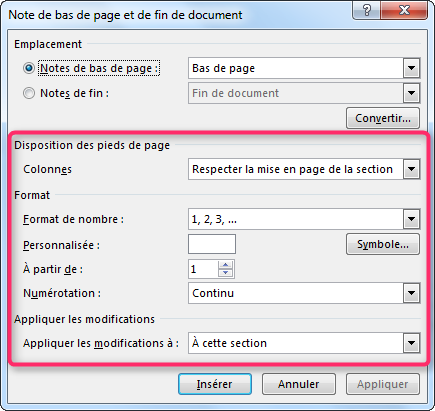Select the Notes de bas de page radio button
435x411 pixels.
[29, 68]
